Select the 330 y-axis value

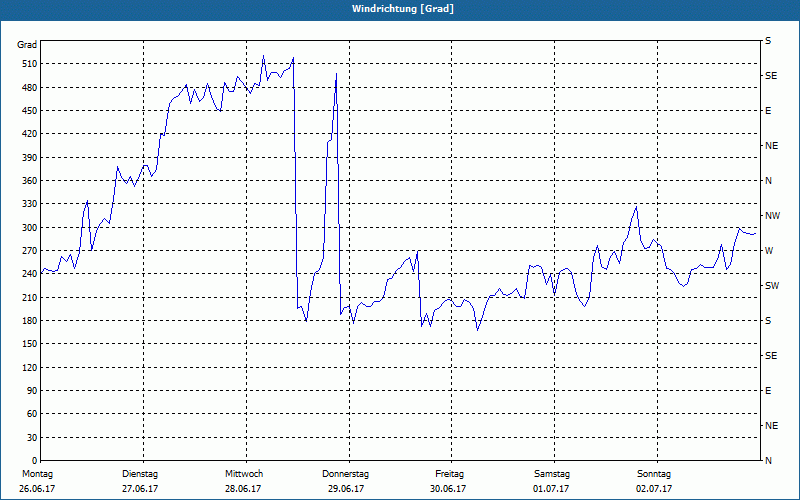coord(30,204)
